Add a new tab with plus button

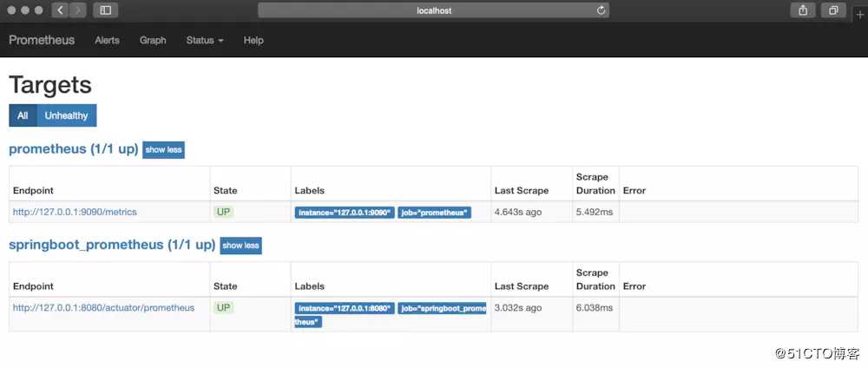[859, 15]
